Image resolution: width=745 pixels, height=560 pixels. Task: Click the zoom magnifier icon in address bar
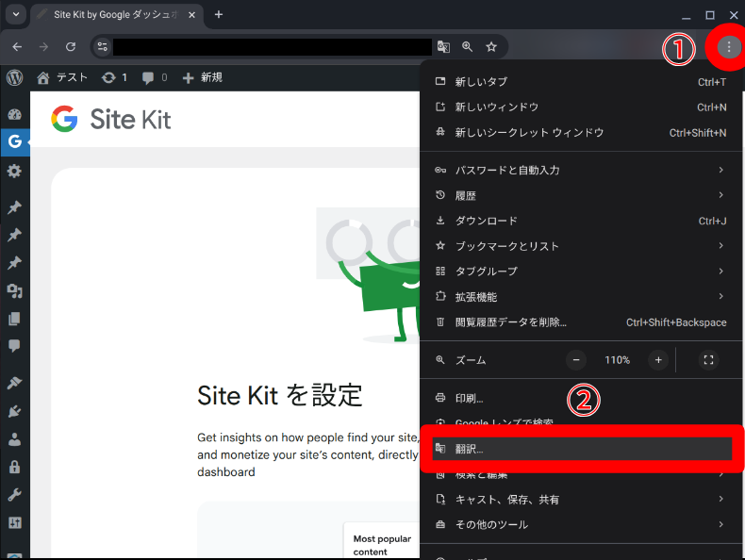click(467, 46)
